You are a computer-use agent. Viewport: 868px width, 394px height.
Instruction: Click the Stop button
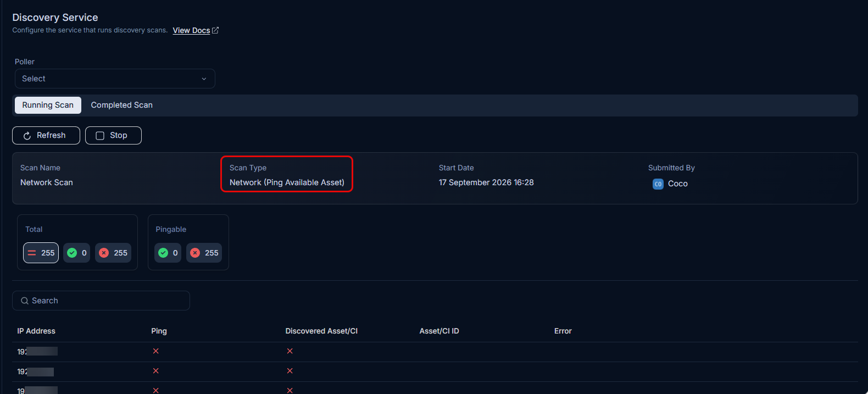tap(113, 135)
